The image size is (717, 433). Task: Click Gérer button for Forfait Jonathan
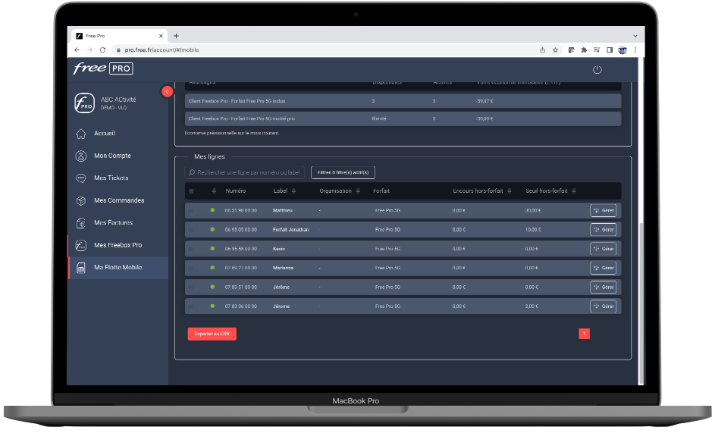tap(603, 230)
